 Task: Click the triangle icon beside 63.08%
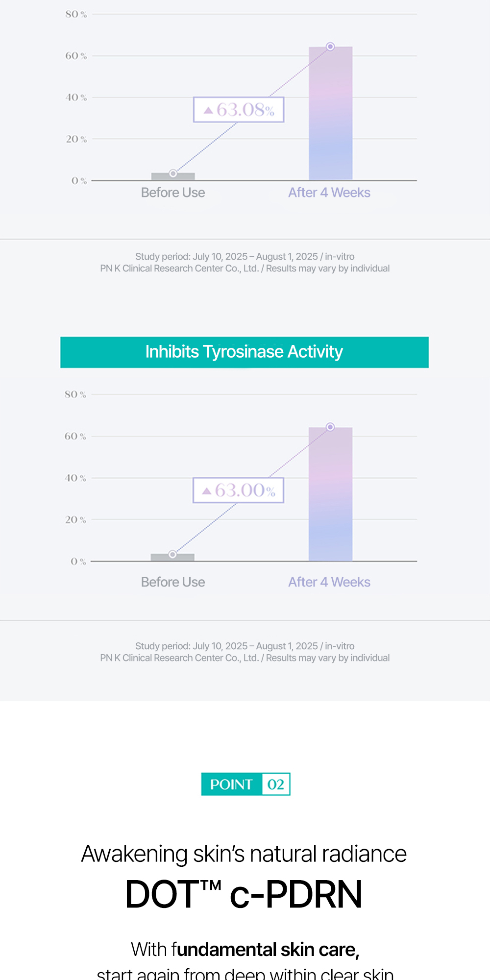tap(208, 110)
